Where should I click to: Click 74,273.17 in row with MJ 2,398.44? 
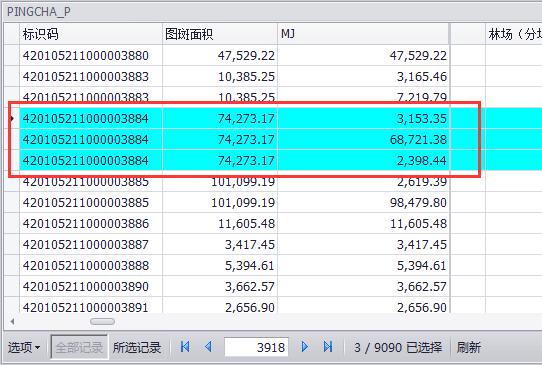coord(220,161)
